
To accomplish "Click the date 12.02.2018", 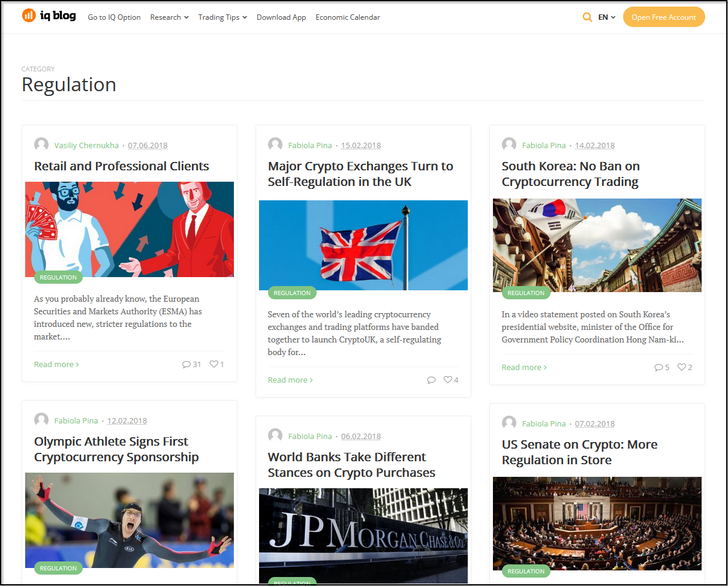I will coord(127,420).
